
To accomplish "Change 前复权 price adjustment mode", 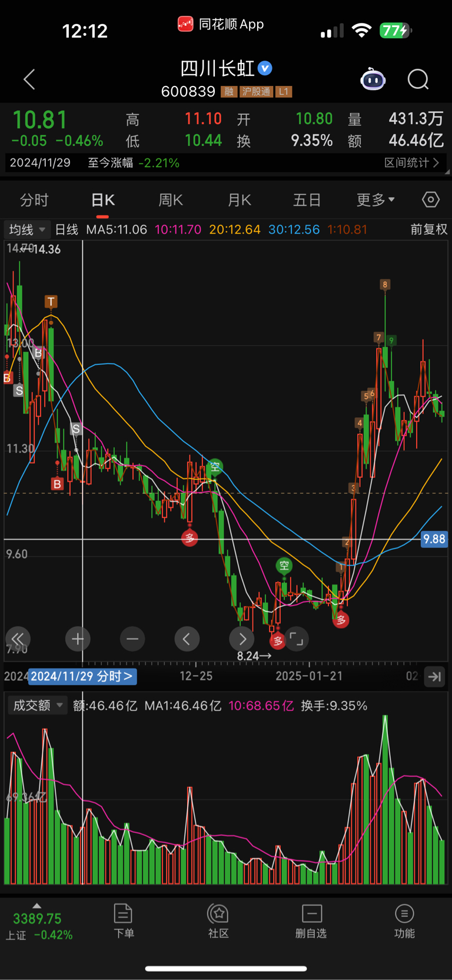I will pos(428,230).
